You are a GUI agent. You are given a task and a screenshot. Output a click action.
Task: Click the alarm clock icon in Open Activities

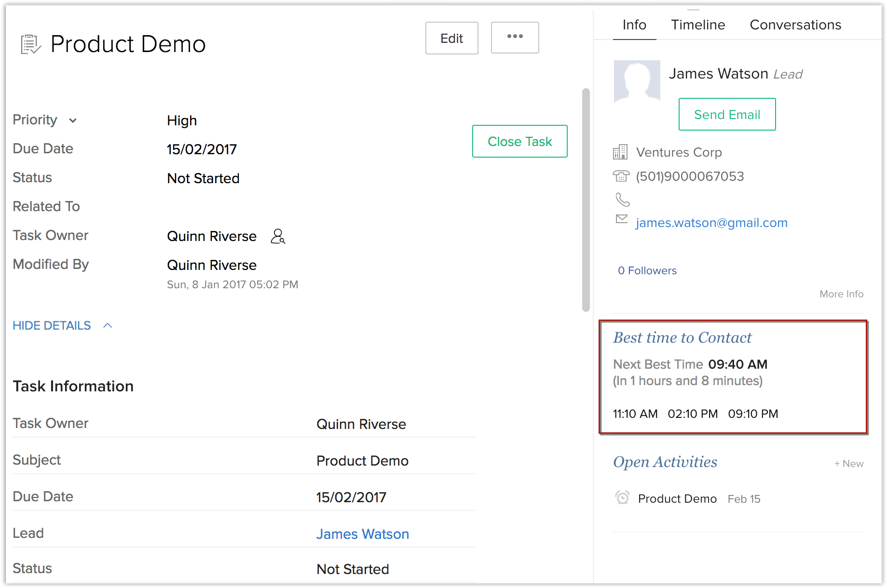coord(622,497)
